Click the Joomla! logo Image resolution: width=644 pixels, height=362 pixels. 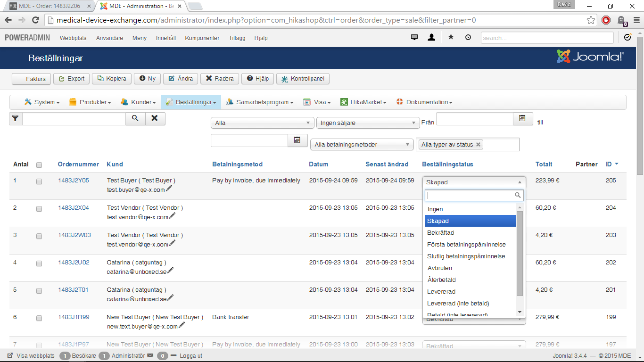[590, 57]
